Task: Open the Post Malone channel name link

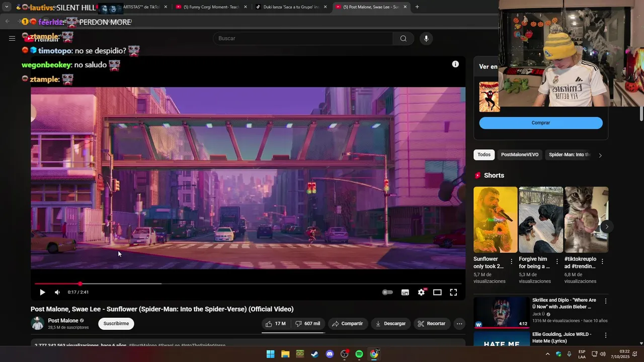Action: (63, 321)
